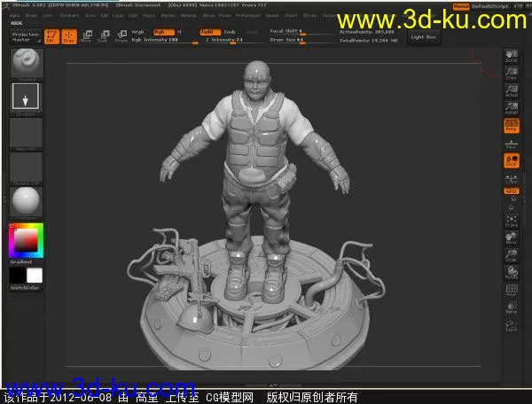Click the Z Intensity slider
Viewport: 532px width, 404px height.
tap(233, 40)
